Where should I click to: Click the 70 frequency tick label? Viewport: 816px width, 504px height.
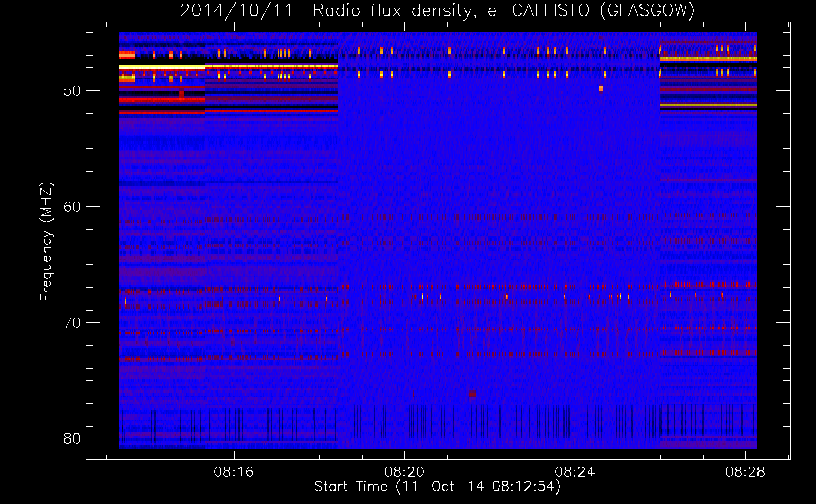pos(72,323)
